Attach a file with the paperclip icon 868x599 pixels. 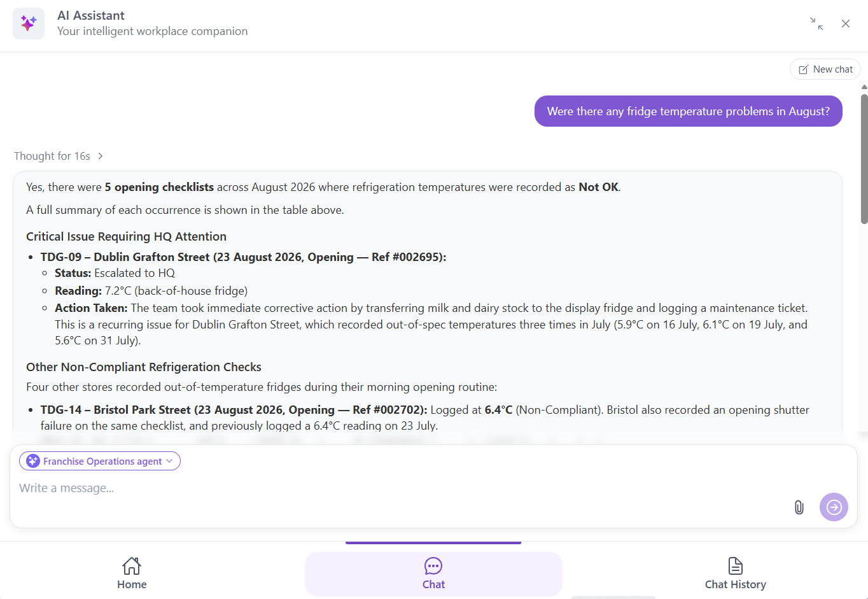point(799,507)
